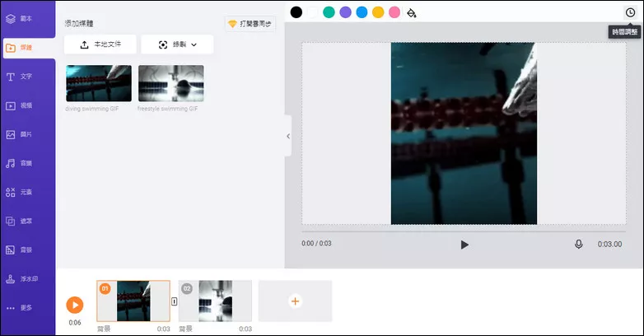Click the microphone voiceover icon
The width and height of the screenshot is (644, 336).
point(578,245)
